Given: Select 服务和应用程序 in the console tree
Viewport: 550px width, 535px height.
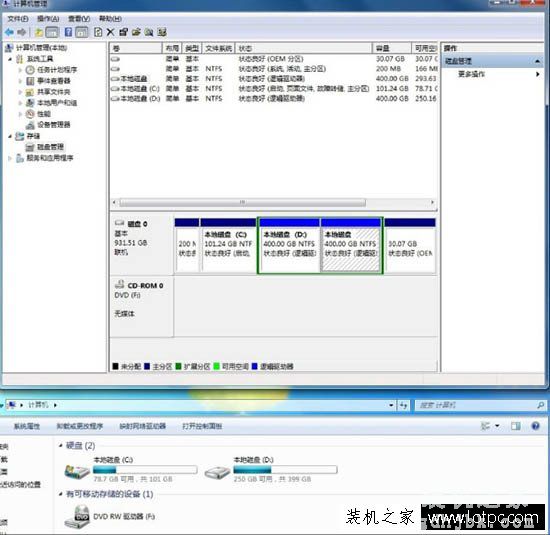Looking at the screenshot, I should 50,158.
